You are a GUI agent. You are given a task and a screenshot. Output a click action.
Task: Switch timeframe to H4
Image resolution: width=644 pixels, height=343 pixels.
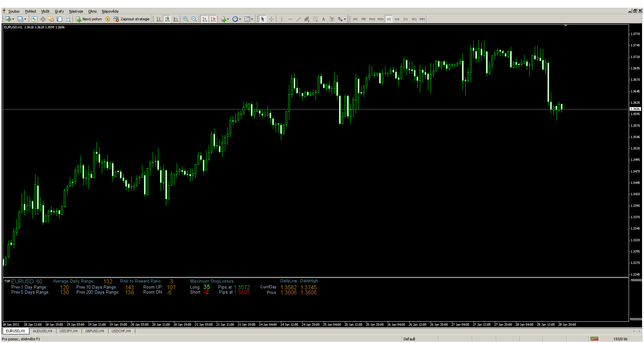(x=397, y=19)
